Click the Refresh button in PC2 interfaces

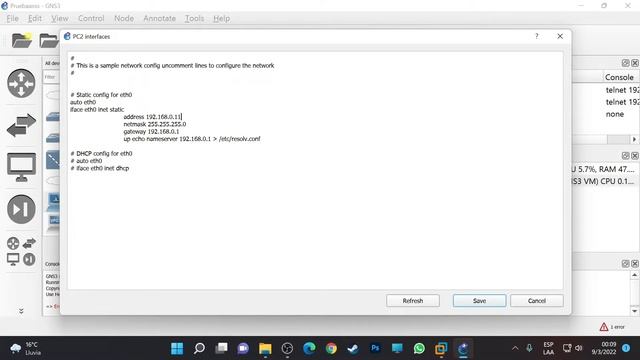(x=413, y=301)
